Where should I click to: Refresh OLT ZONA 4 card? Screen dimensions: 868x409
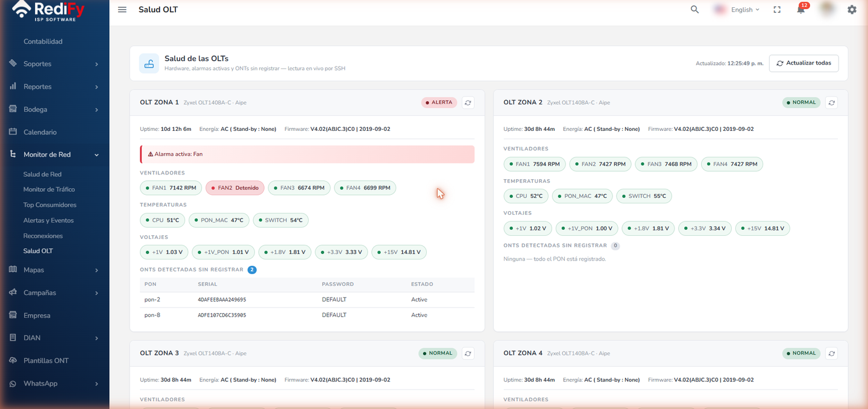(831, 354)
